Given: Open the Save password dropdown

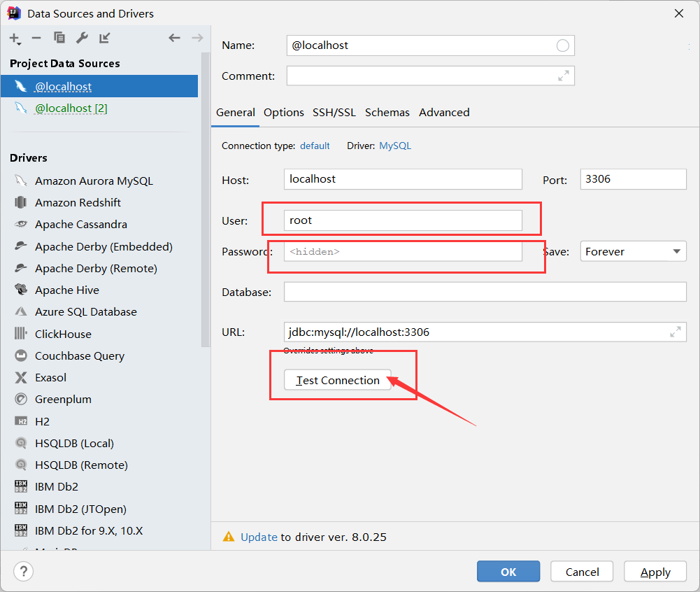Looking at the screenshot, I should [633, 251].
